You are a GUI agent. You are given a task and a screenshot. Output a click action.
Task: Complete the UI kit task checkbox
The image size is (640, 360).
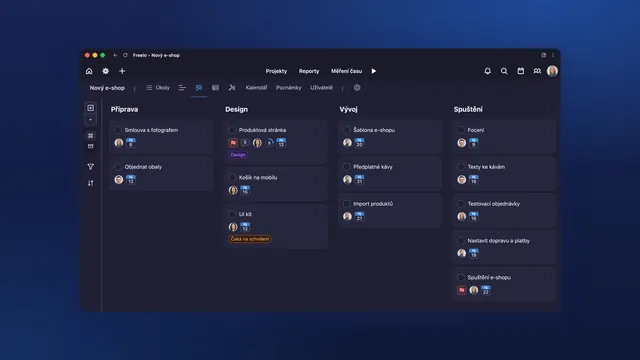[x=232, y=214]
